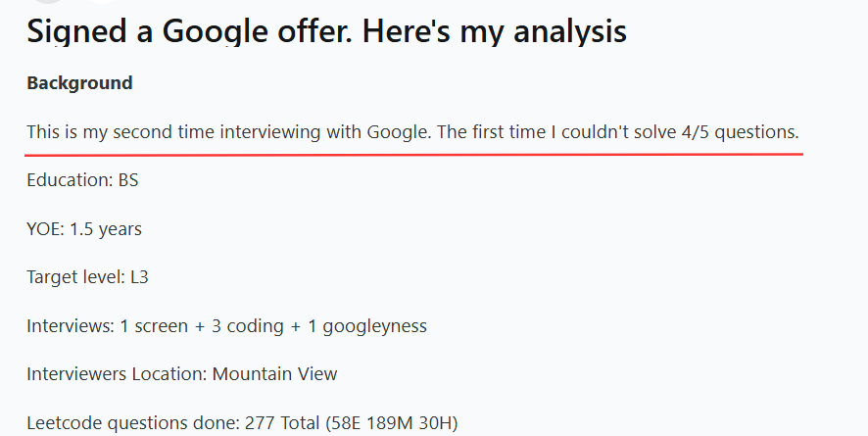This screenshot has width=868, height=436.
Task: Click the red underline beneath the first sentence
Action: pyautogui.click(x=413, y=155)
